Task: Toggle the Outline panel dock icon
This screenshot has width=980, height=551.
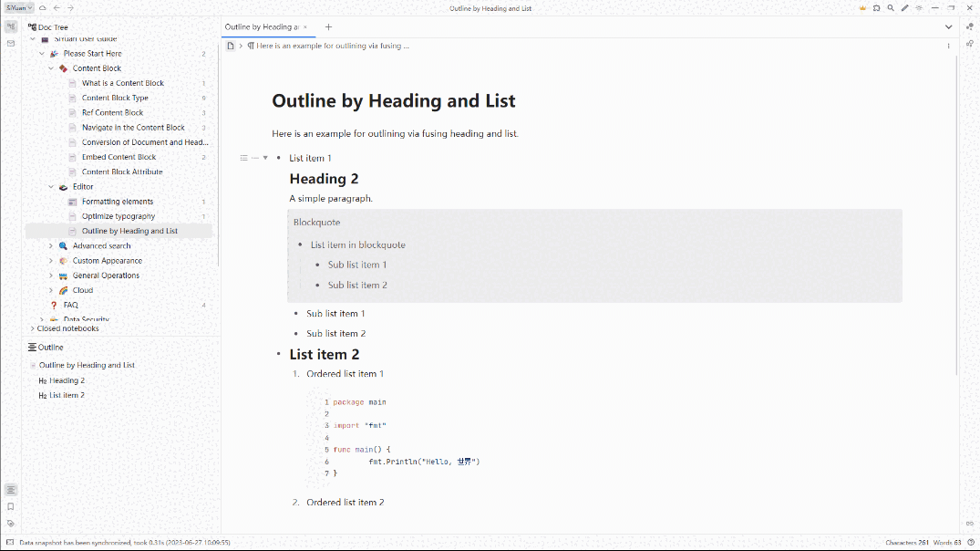Action: pyautogui.click(x=11, y=490)
